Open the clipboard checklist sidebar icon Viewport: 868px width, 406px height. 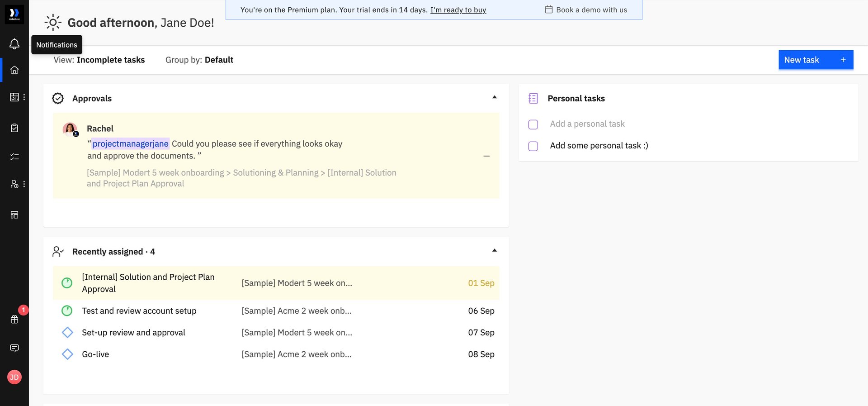(14, 128)
